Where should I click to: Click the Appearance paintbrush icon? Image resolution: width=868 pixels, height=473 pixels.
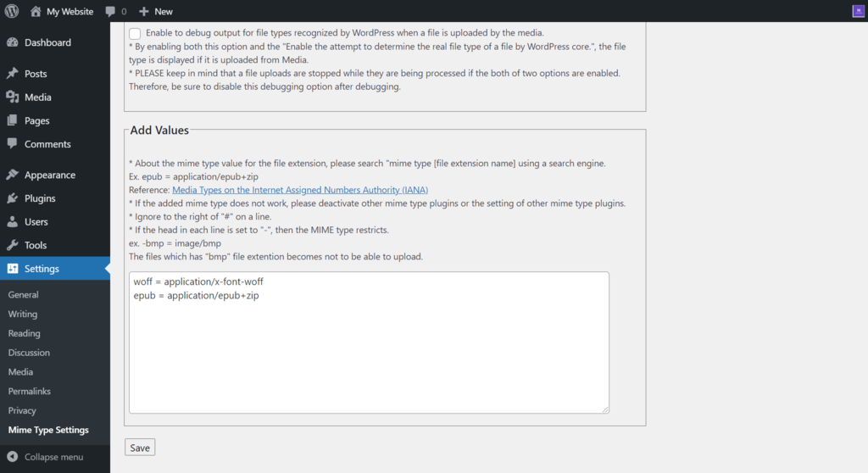click(12, 175)
